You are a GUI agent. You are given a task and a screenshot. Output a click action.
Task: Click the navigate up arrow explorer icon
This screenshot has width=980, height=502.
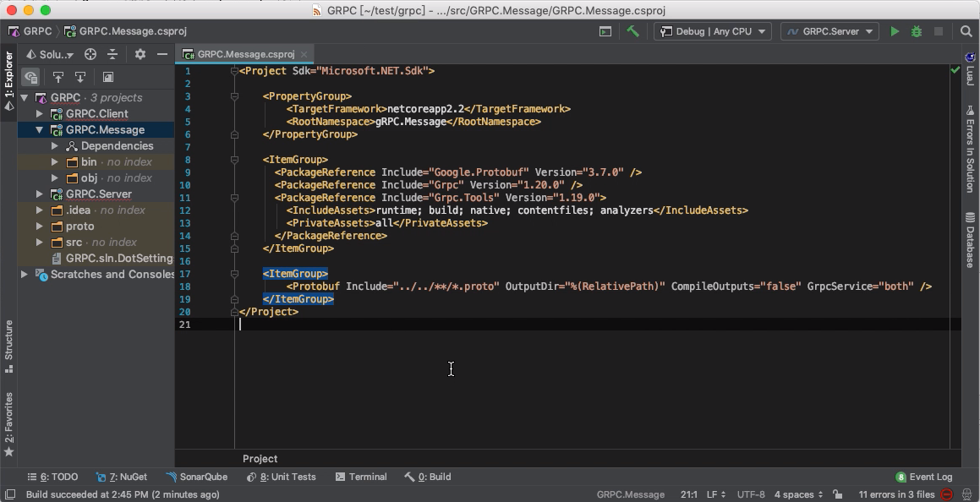(58, 77)
